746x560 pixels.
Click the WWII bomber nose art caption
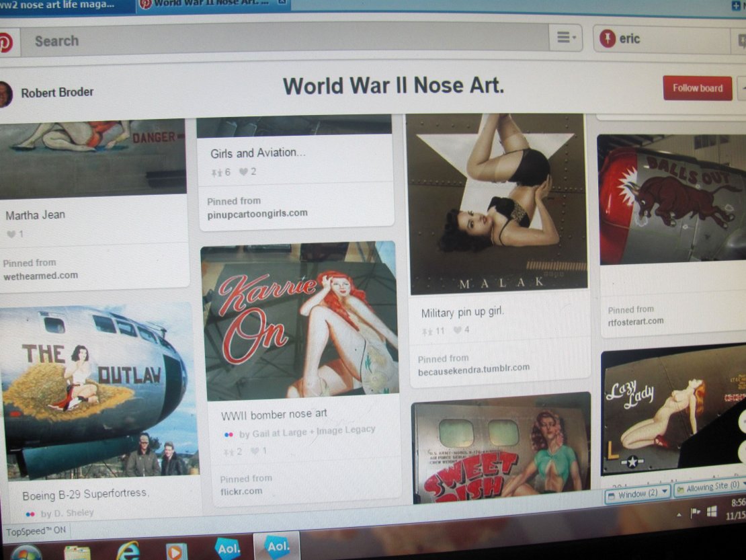pos(274,414)
